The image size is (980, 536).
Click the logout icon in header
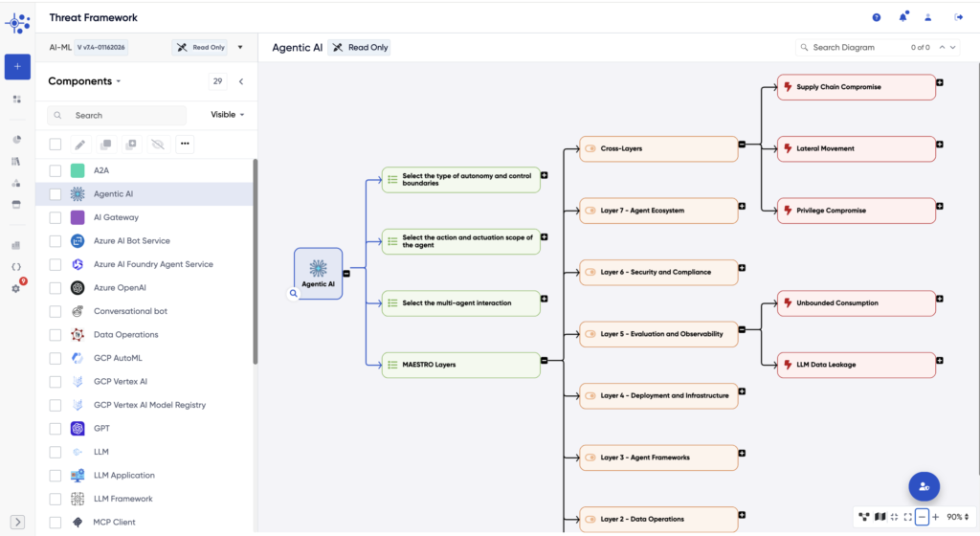pos(958,17)
